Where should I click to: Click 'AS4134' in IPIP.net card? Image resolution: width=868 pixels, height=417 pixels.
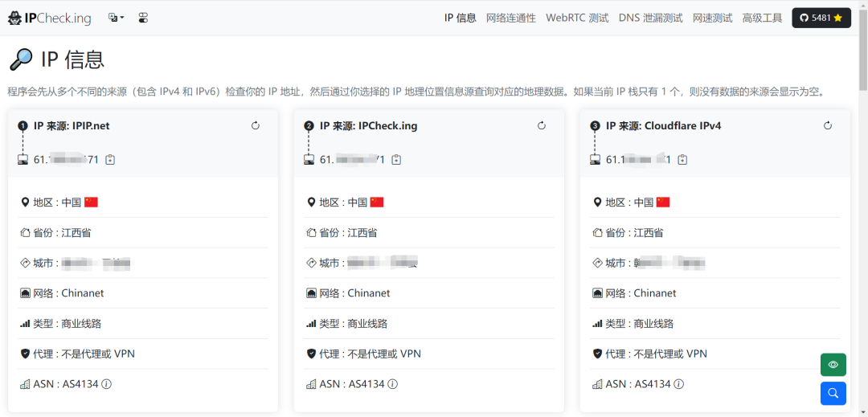coord(81,384)
